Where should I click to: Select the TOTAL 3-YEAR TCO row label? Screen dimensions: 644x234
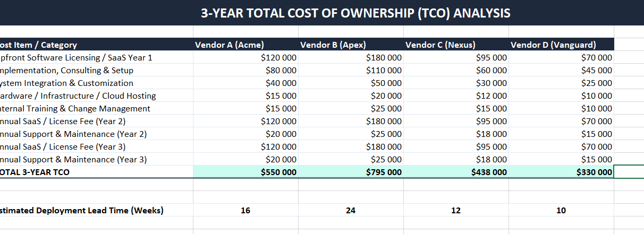[x=97, y=172]
